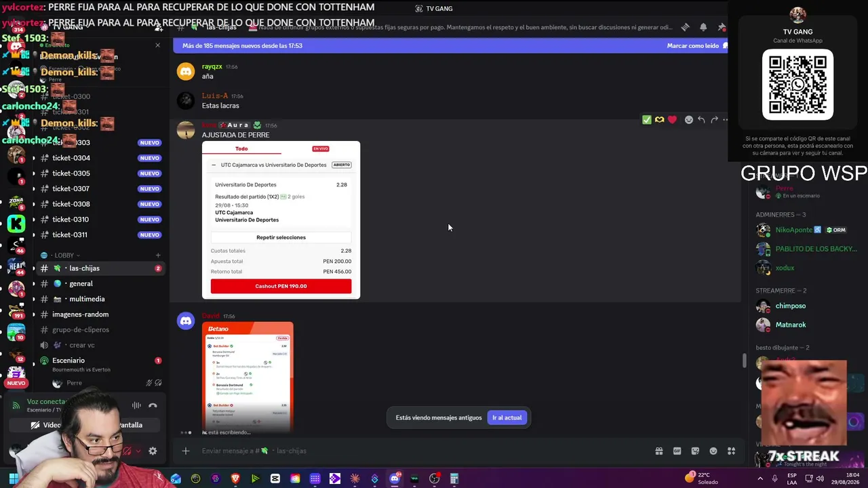React with the green checkmark emoji

(647, 120)
